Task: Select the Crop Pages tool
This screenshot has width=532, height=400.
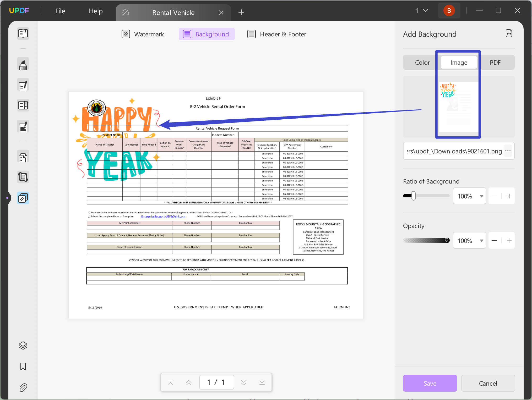Action: click(x=23, y=177)
